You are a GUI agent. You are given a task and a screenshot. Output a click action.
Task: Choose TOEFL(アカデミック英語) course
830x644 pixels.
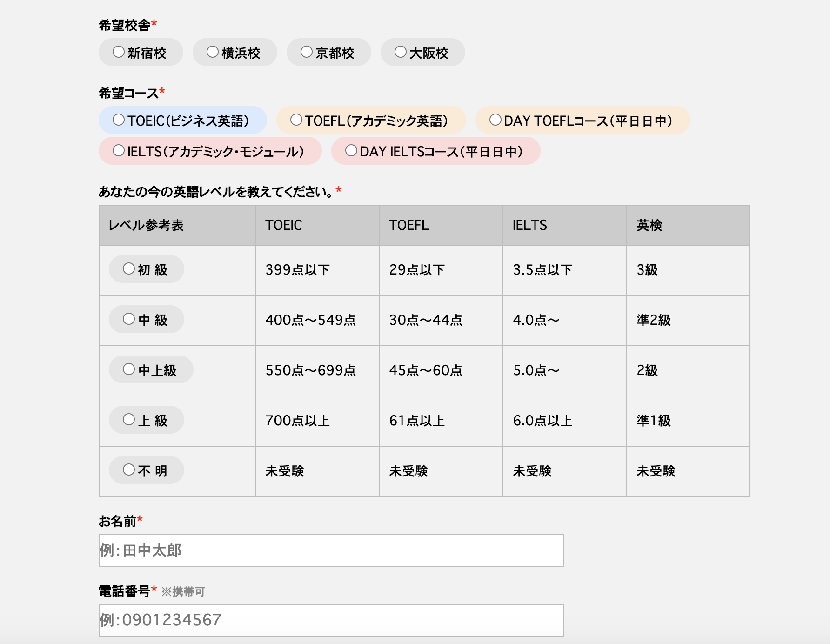296,120
